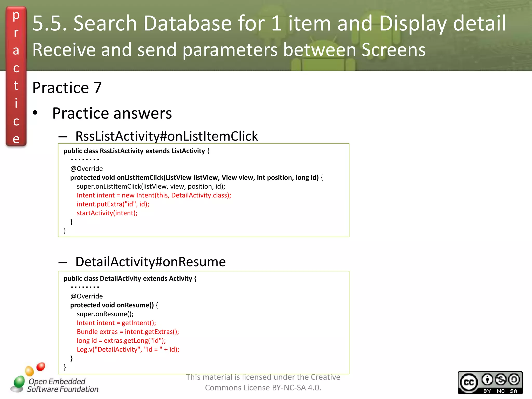
Task: Click the 'Practice 7' heading
Action: (67, 88)
